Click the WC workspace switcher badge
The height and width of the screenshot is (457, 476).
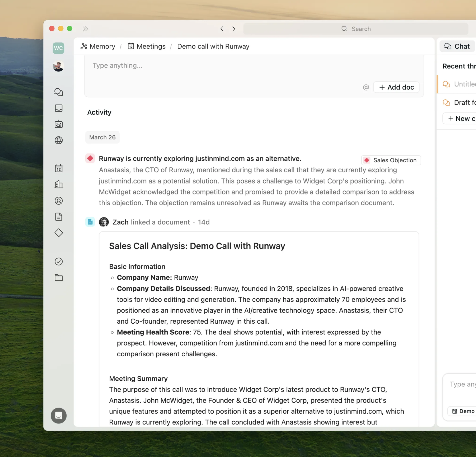(58, 48)
